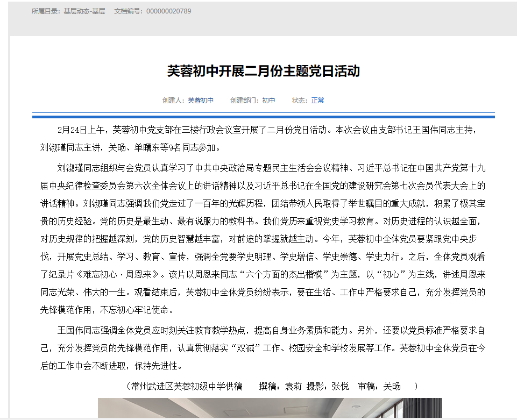This screenshot has height=420, width=517.
Task: Click the department link 初中
Action: 268,101
